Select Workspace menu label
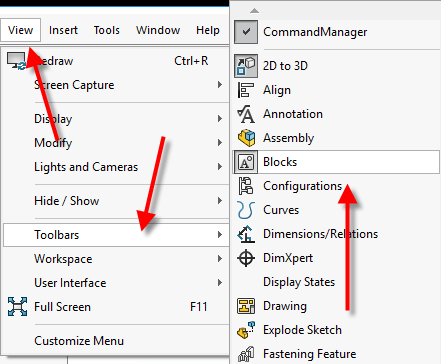The width and height of the screenshot is (441, 364). point(63,259)
